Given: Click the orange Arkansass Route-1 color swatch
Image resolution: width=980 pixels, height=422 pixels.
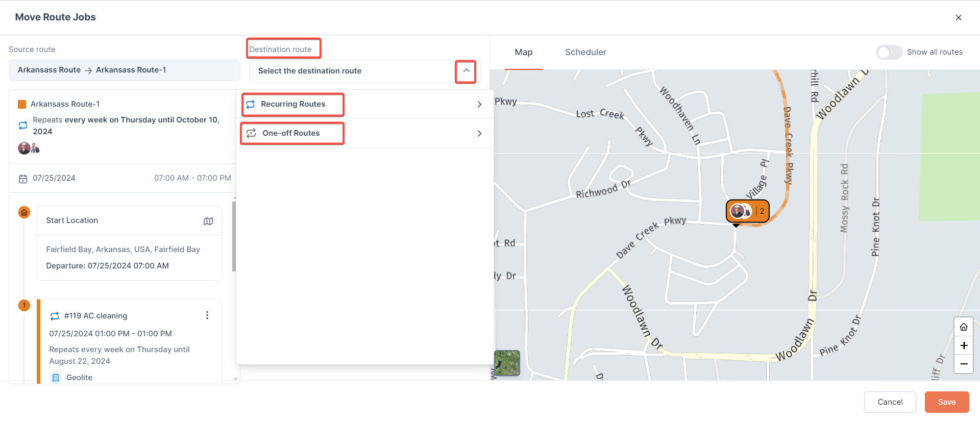Looking at the screenshot, I should (22, 104).
